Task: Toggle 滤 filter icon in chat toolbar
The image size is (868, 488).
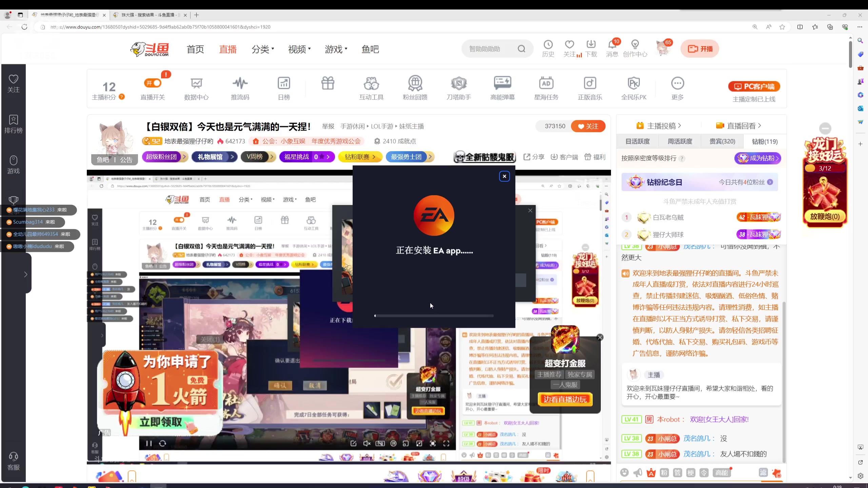Action: 763,472
